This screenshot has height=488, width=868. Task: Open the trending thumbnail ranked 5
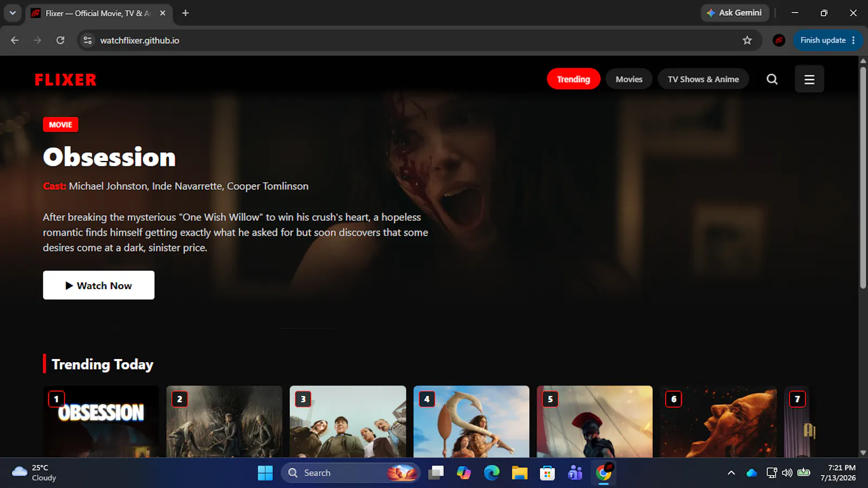[595, 422]
